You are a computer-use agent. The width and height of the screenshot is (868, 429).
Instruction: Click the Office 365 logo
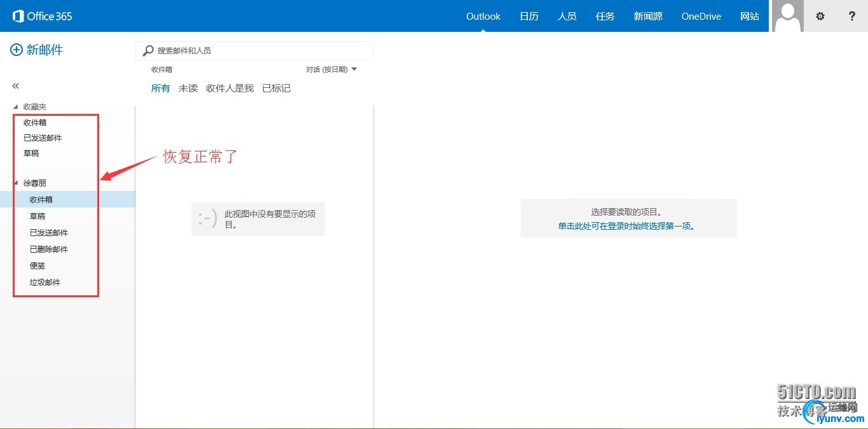pos(42,16)
